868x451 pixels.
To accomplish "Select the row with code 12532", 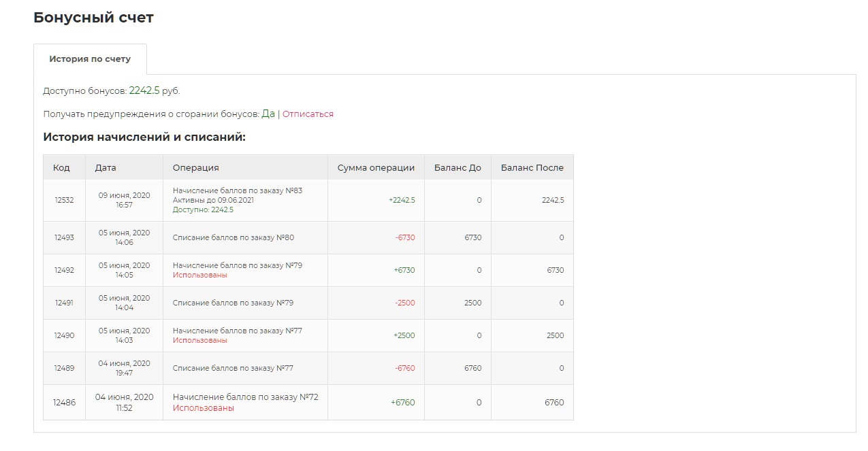I will click(64, 200).
